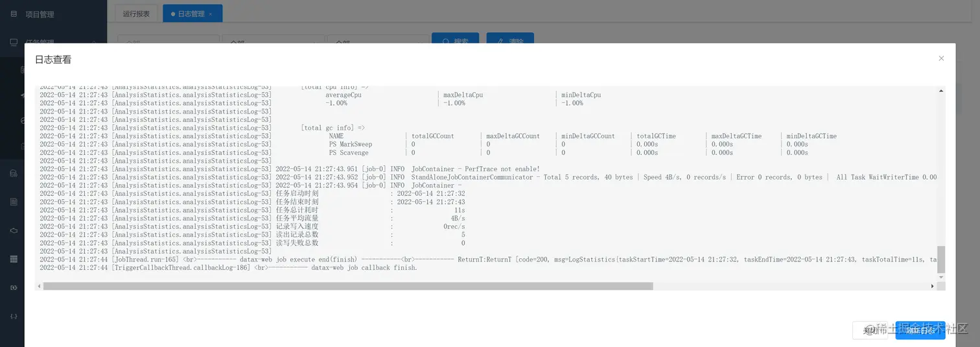Viewport: 980px width, 347px height.
Task: Click the blue 刷新日志 button
Action: click(920, 330)
